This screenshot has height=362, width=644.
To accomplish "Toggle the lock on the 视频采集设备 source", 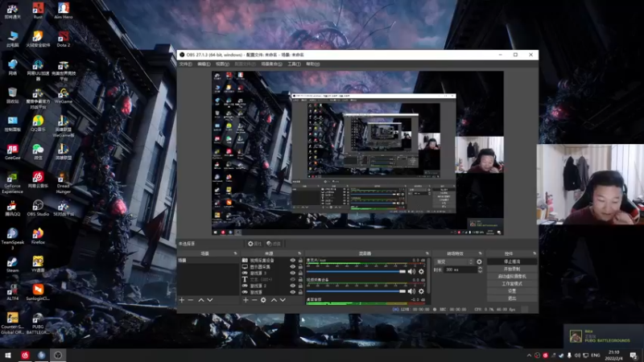I will coord(300,260).
